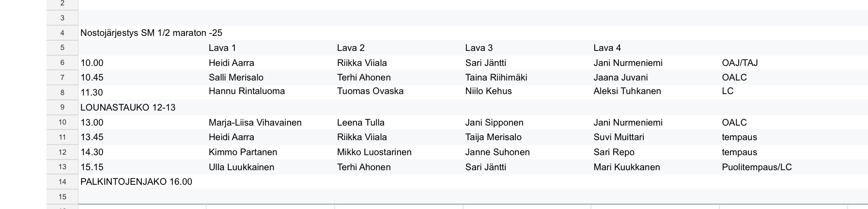
Task: Click row header number 9
Action: click(62, 108)
